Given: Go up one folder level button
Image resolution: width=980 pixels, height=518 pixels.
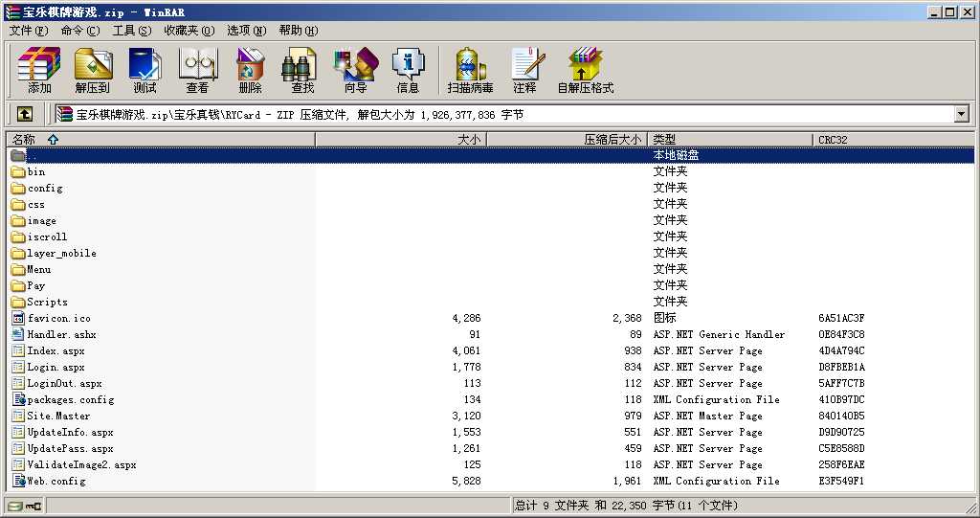Looking at the screenshot, I should point(24,114).
